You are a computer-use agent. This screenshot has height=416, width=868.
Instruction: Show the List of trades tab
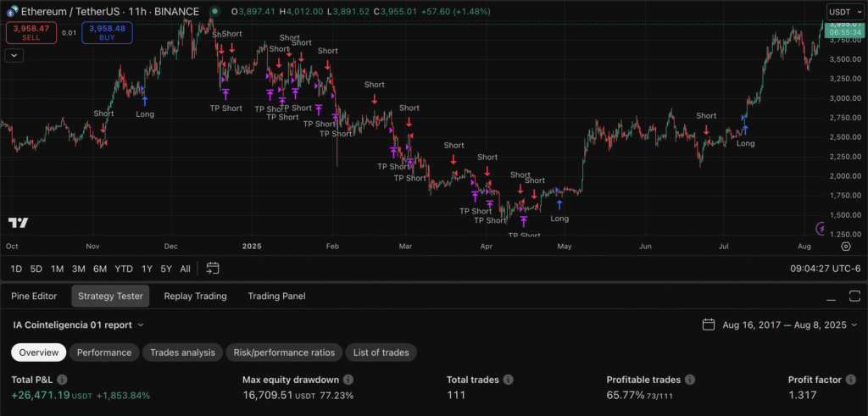coord(381,352)
